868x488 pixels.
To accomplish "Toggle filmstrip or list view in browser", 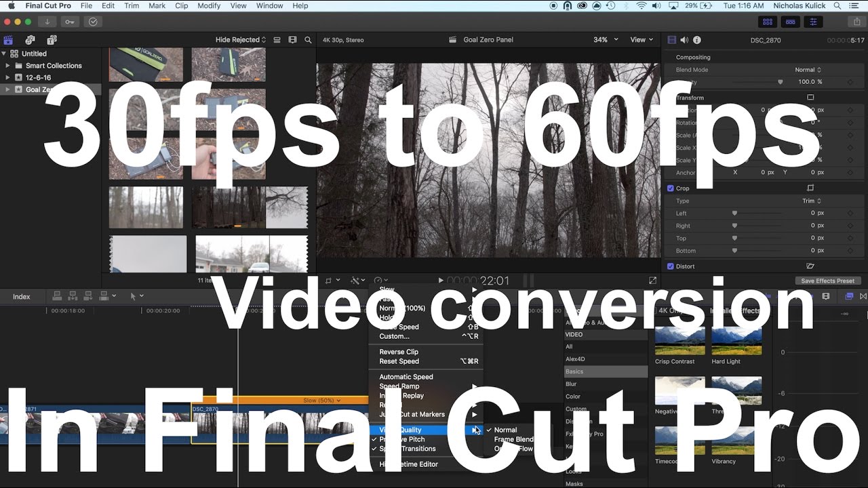I will (x=277, y=40).
